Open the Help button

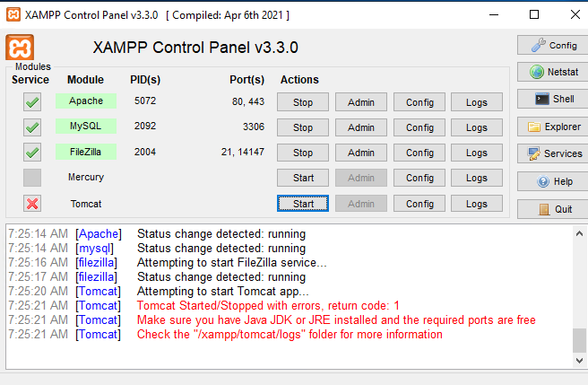[553, 181]
